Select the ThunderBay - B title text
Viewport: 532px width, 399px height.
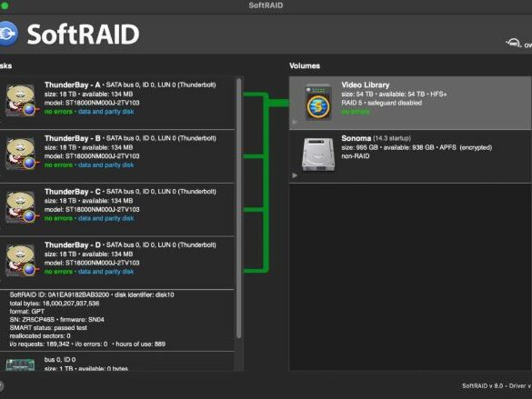72,138
